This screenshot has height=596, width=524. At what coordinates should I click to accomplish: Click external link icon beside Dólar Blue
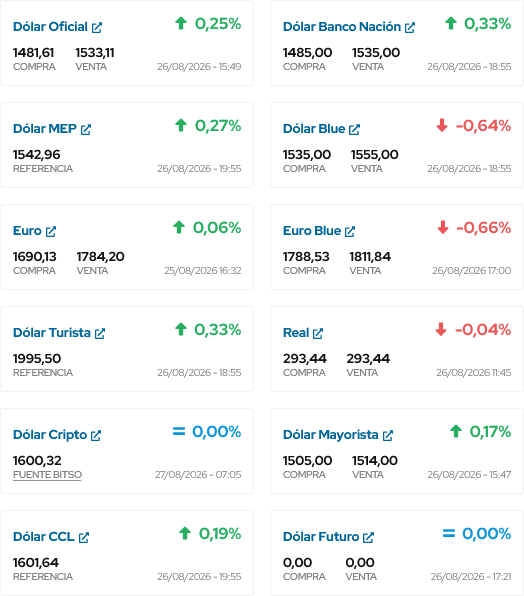(x=355, y=129)
